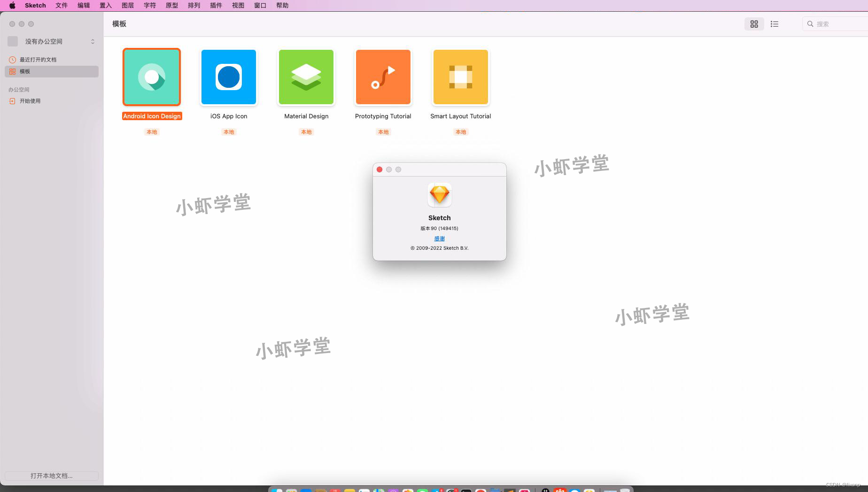Click the 感谢 link in About dialog
868x492 pixels.
[x=440, y=238]
